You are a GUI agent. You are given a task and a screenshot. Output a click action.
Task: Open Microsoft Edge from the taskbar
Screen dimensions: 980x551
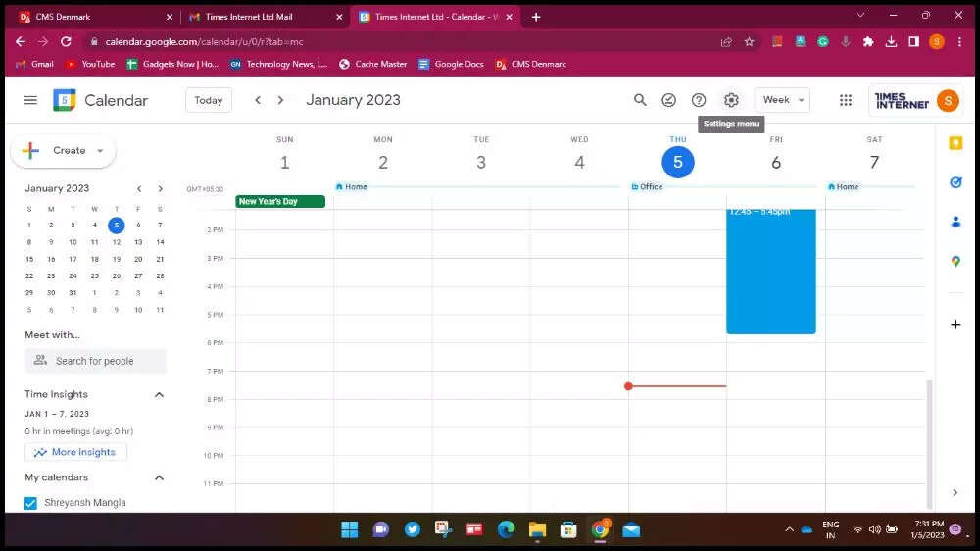pos(506,529)
